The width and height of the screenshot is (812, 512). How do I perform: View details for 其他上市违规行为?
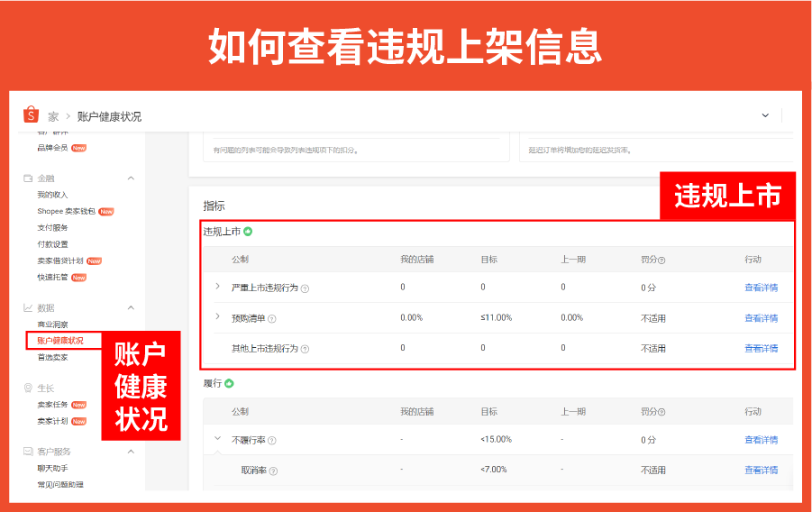[x=761, y=349]
